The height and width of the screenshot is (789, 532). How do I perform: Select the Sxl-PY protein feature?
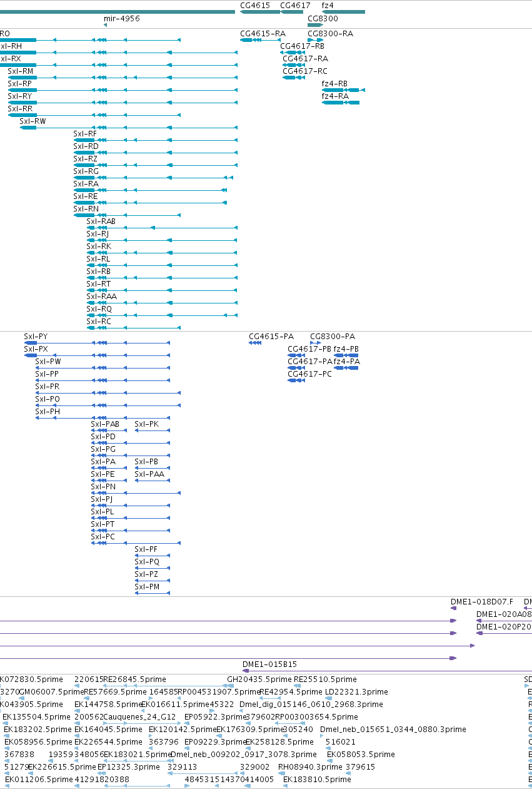point(36,337)
